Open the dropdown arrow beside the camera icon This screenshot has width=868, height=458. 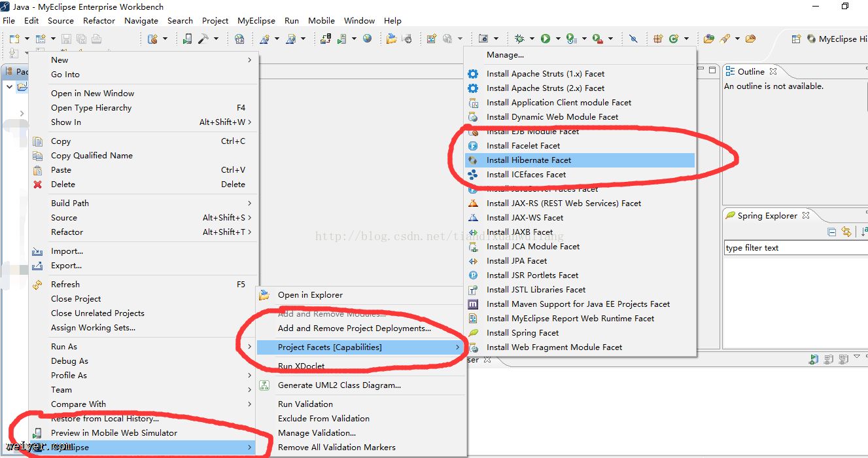[x=496, y=39]
